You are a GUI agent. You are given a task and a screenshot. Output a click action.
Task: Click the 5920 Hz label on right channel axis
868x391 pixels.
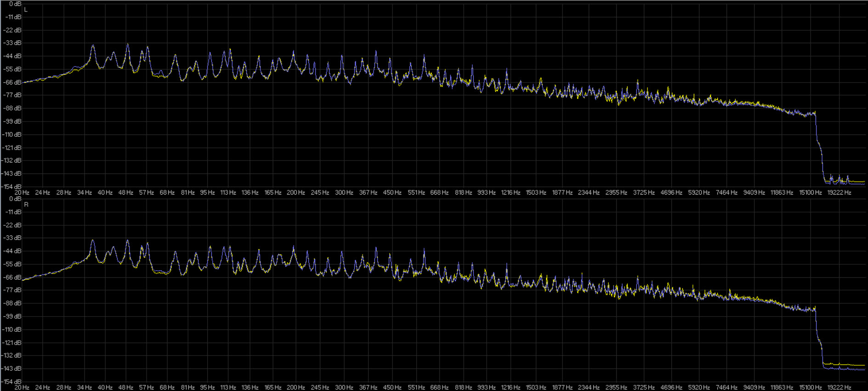click(698, 387)
